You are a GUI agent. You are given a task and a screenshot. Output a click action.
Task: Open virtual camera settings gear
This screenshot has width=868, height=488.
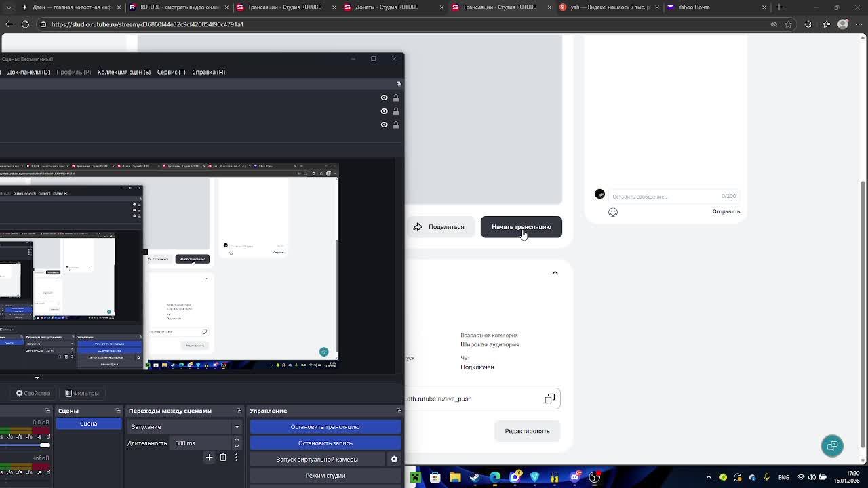coord(394,460)
